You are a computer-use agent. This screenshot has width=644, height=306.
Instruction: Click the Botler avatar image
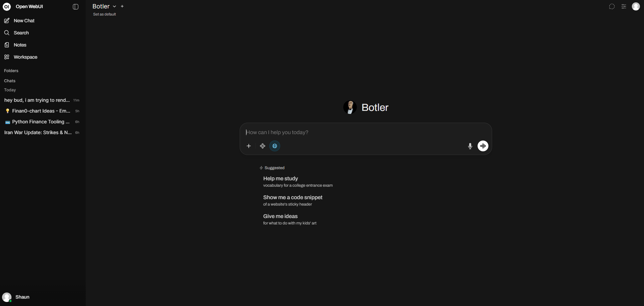pos(350,107)
